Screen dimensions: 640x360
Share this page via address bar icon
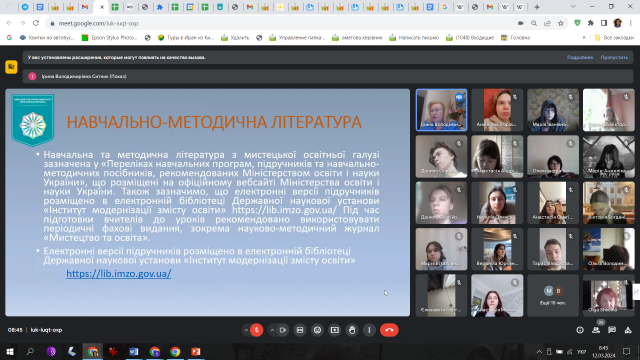(547, 23)
